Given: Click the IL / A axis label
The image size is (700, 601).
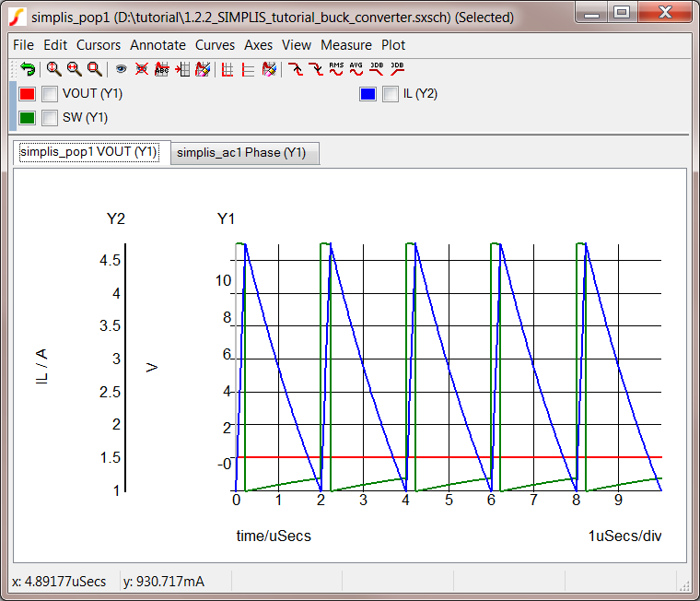Looking at the screenshot, I should 41,367.
